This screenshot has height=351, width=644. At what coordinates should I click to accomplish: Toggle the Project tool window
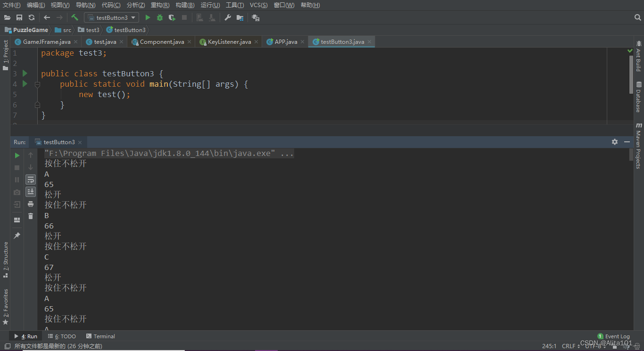5,55
